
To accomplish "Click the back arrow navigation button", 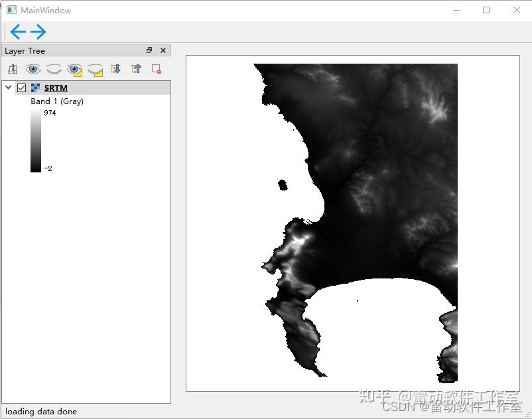I will 18,32.
